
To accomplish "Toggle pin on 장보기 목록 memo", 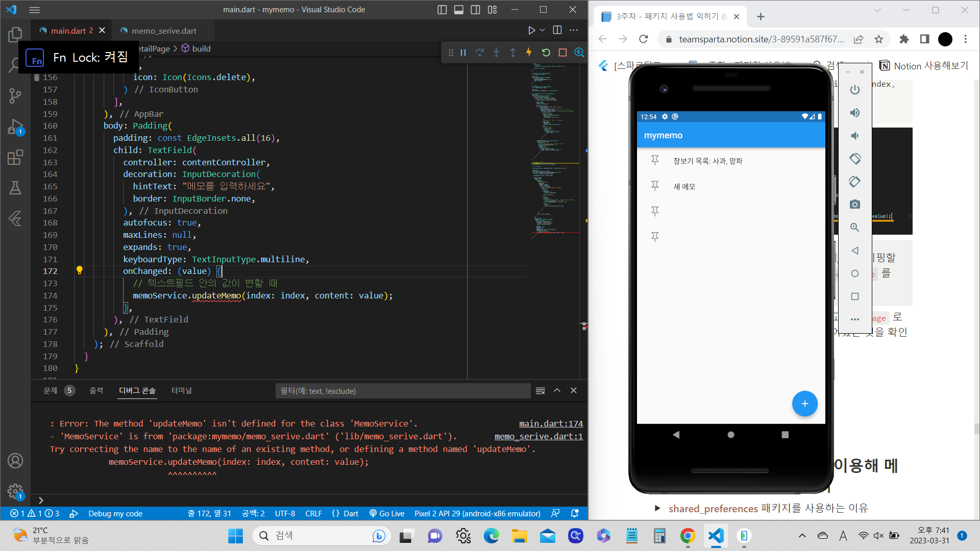I will [x=655, y=160].
